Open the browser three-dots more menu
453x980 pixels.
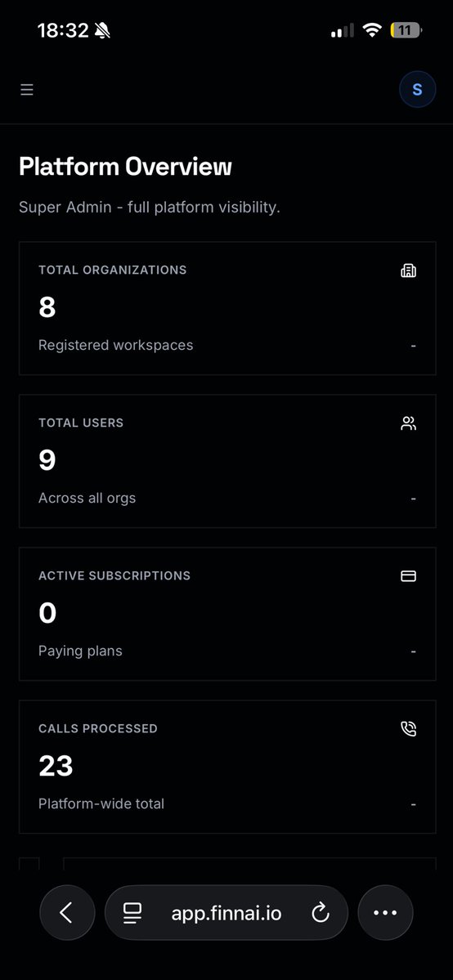click(x=385, y=912)
